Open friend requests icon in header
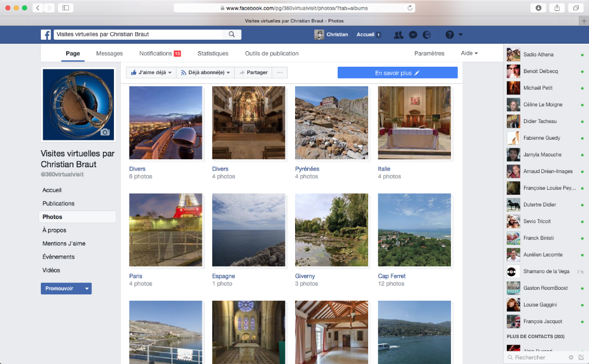The height and width of the screenshot is (364, 589). [398, 35]
